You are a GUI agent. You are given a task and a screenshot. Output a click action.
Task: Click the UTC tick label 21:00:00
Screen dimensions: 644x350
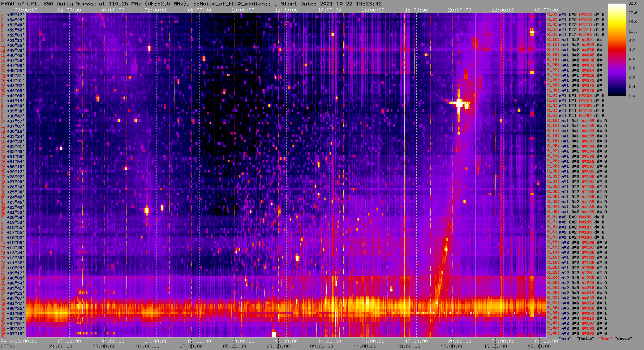click(x=61, y=346)
